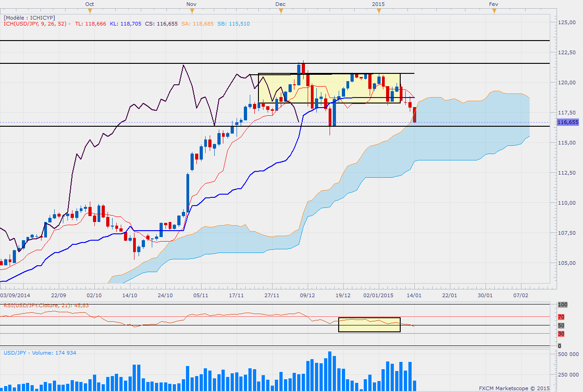Click the RSI 70 level label
The height and width of the screenshot is (392, 583).
coord(562,317)
